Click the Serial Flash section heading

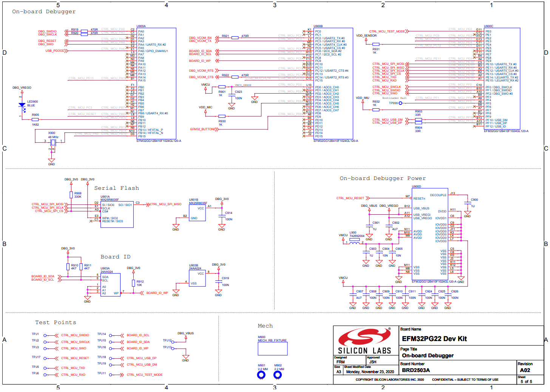[116, 188]
